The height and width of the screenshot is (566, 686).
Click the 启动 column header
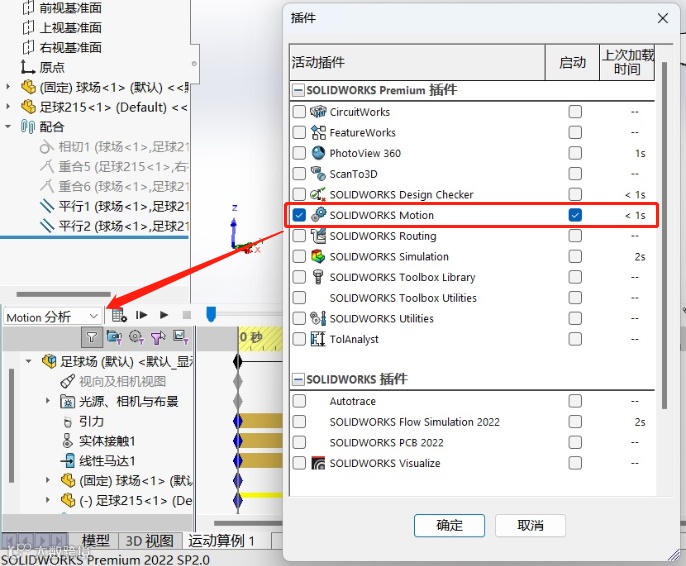[572, 62]
